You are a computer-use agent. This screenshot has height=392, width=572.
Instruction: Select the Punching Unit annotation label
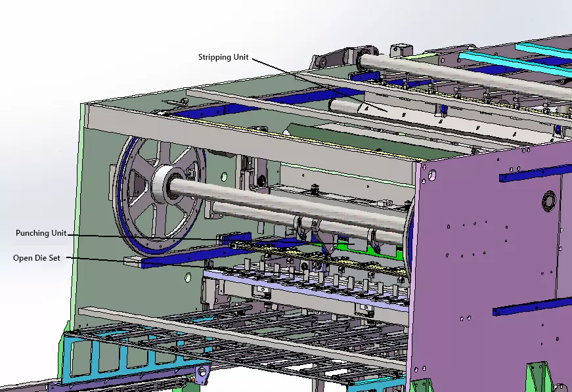[41, 233]
